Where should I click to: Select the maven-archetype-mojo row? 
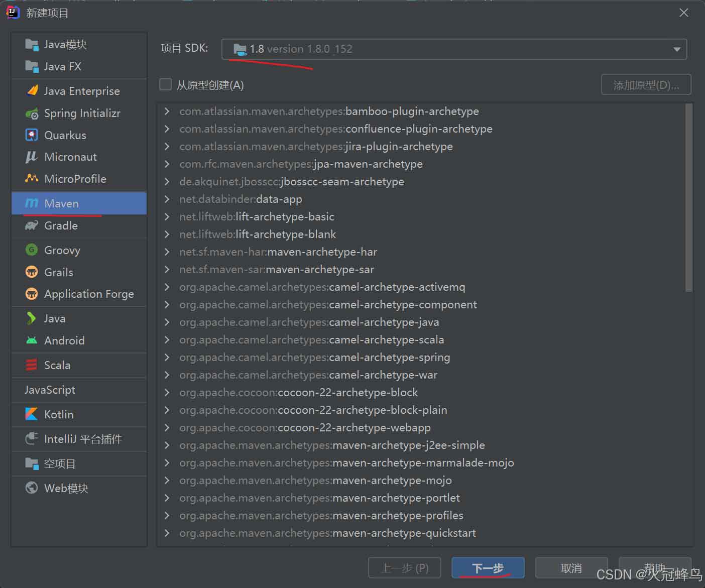tap(421, 480)
